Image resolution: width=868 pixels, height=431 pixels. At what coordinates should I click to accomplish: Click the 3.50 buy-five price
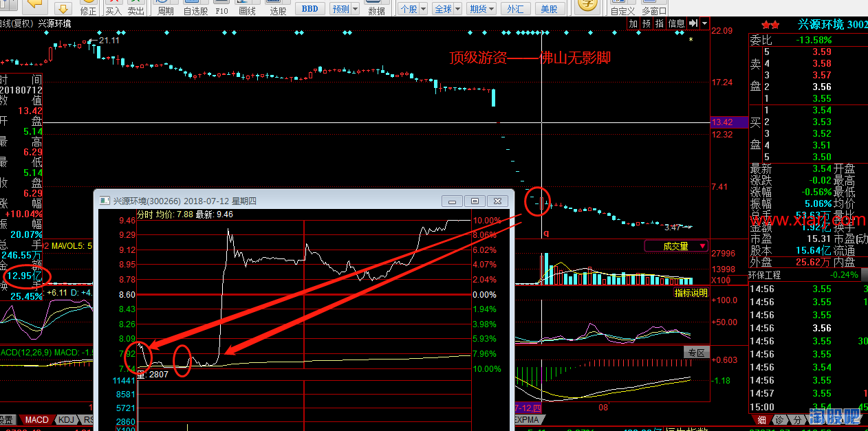pyautogui.click(x=821, y=157)
